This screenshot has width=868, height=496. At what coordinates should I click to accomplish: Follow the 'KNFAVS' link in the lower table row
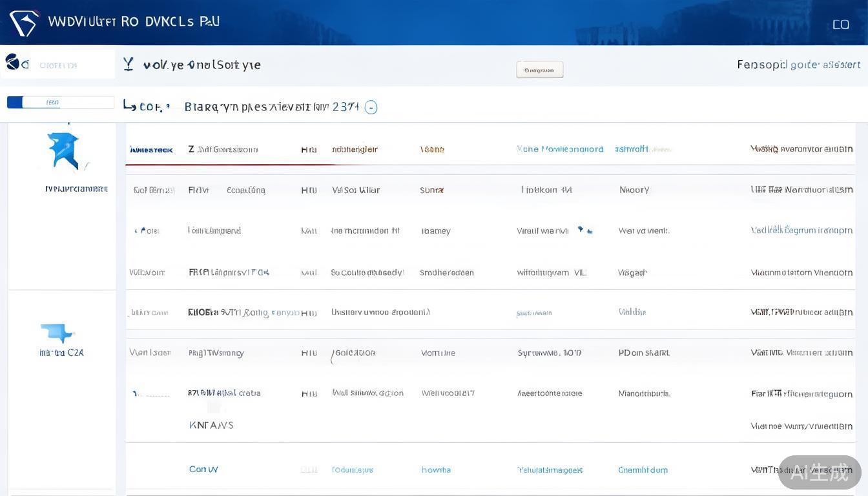pyautogui.click(x=211, y=424)
